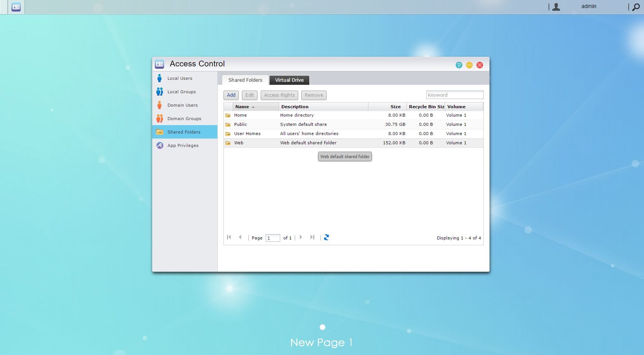The image size is (644, 355).
Task: Click the help icon in window title
Action: coord(459,65)
